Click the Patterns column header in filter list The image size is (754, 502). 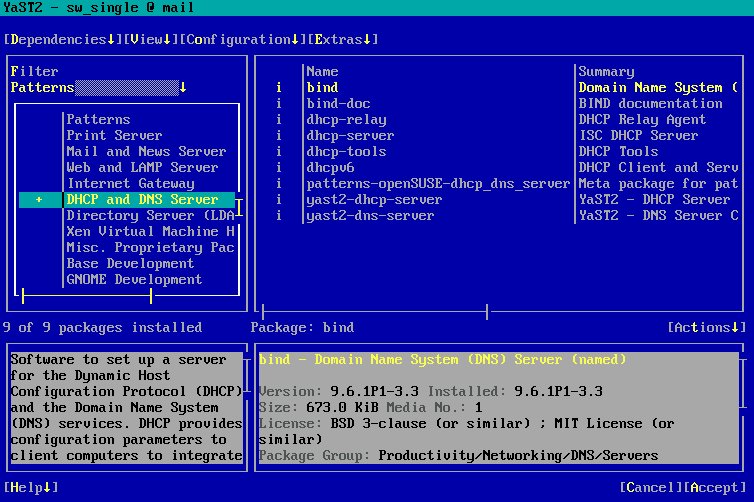[x=98, y=119]
